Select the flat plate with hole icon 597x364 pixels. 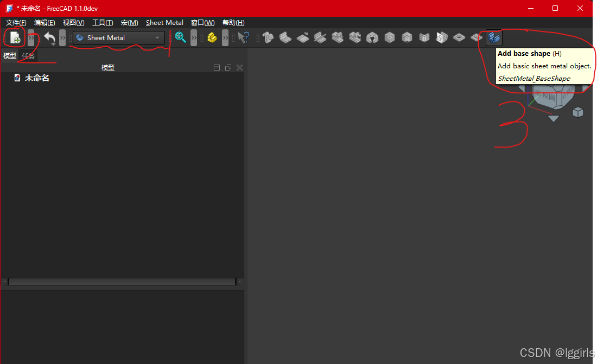tap(459, 37)
